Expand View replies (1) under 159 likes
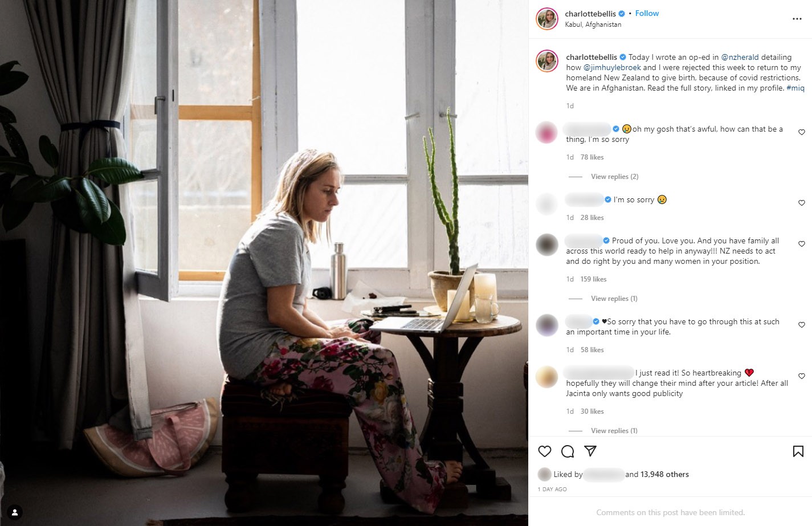Screen dimensions: 812x526 614,299
